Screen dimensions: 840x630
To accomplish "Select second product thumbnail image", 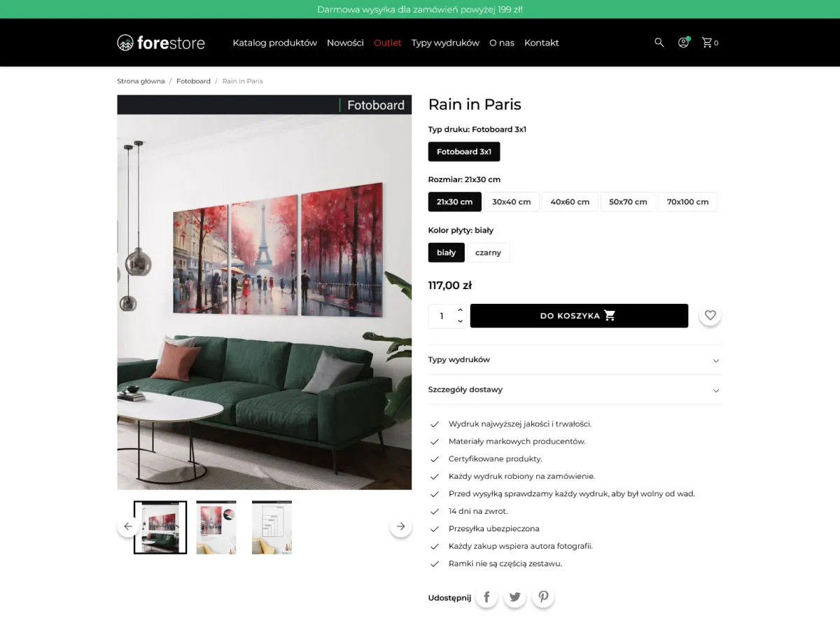I will (x=216, y=527).
